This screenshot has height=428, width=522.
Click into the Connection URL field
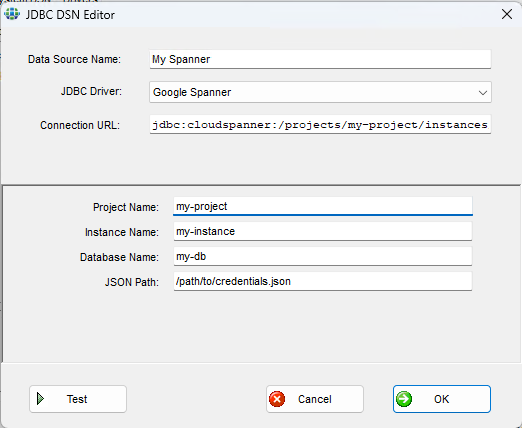point(320,124)
